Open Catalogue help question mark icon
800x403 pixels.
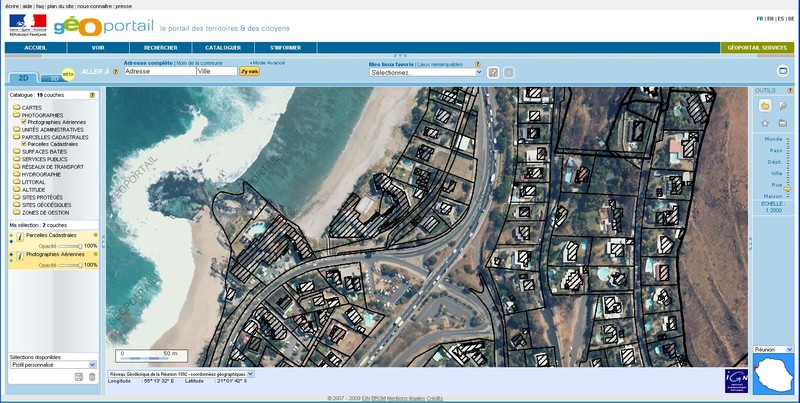(91, 94)
